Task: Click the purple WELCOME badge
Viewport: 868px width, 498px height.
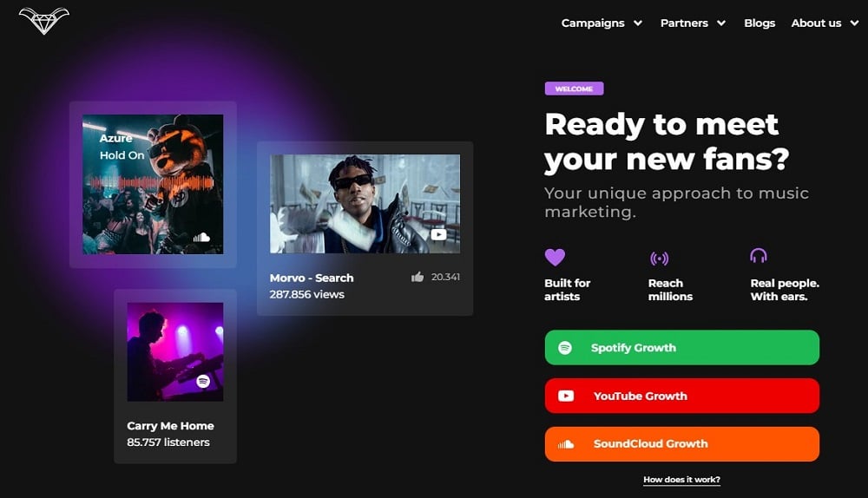Action: [574, 88]
